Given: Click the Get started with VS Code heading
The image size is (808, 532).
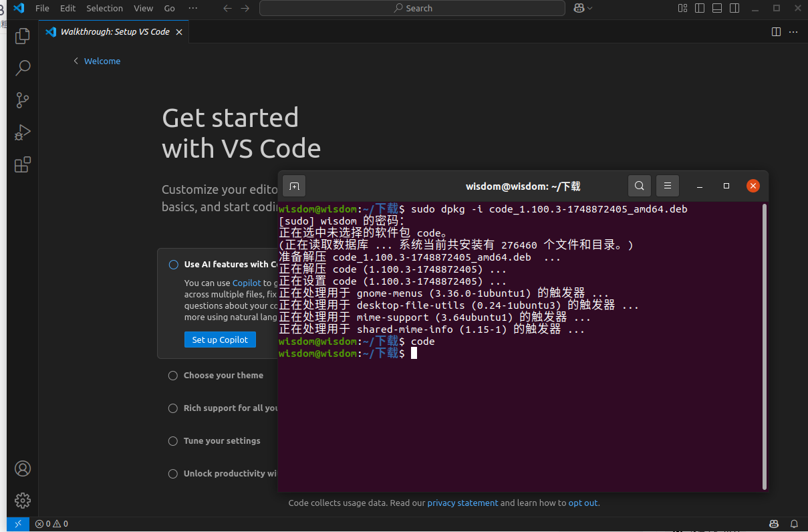Looking at the screenshot, I should pyautogui.click(x=241, y=133).
